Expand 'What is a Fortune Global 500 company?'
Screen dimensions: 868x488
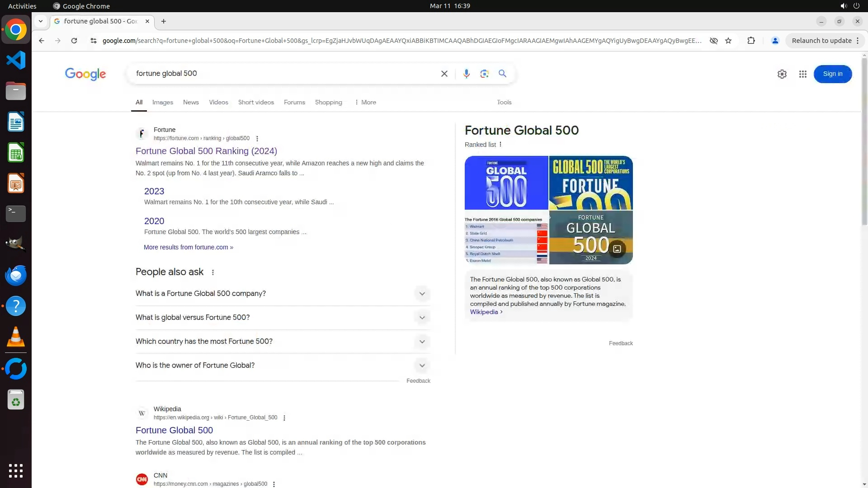pyautogui.click(x=421, y=294)
